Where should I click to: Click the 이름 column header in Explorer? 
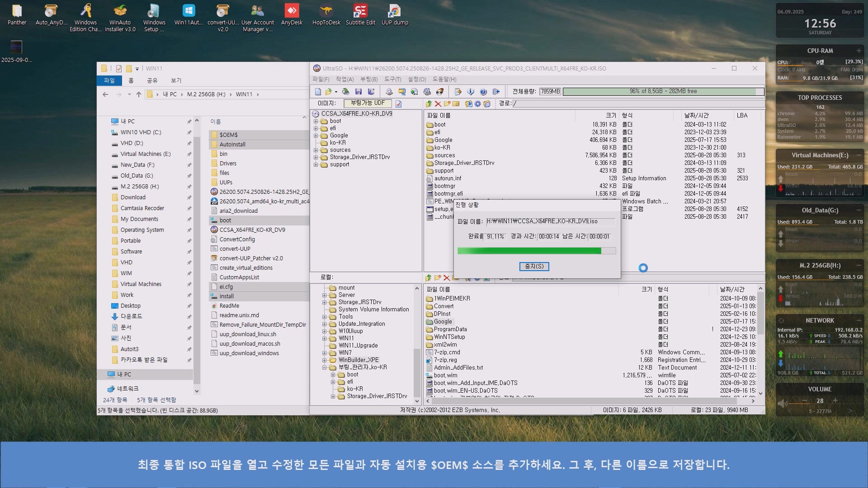pos(216,122)
